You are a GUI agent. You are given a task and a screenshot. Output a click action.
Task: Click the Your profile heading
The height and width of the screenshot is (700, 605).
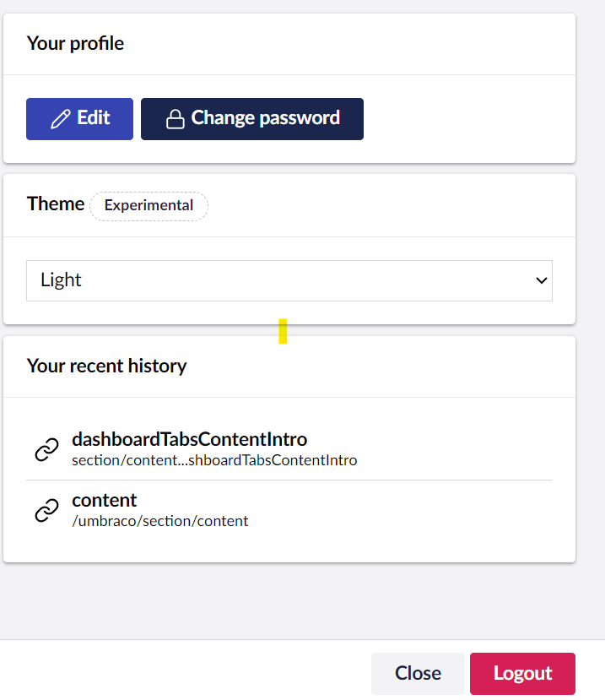click(75, 43)
